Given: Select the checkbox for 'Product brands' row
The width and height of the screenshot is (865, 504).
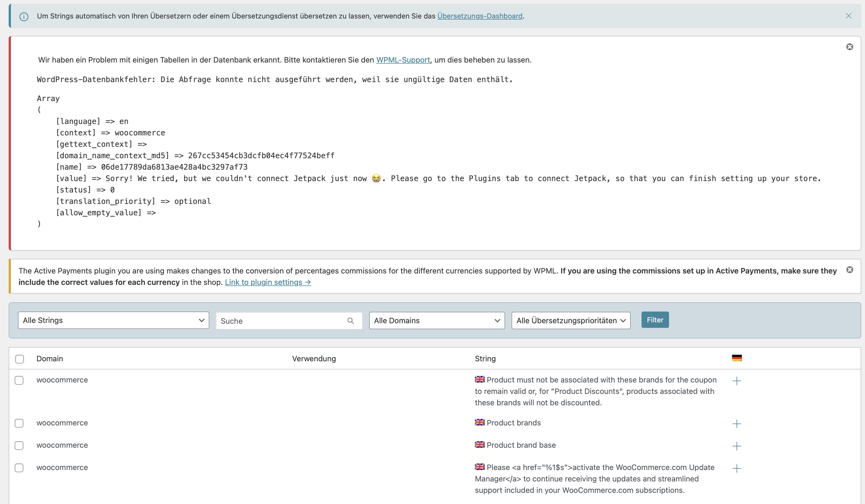Looking at the screenshot, I should point(19,423).
